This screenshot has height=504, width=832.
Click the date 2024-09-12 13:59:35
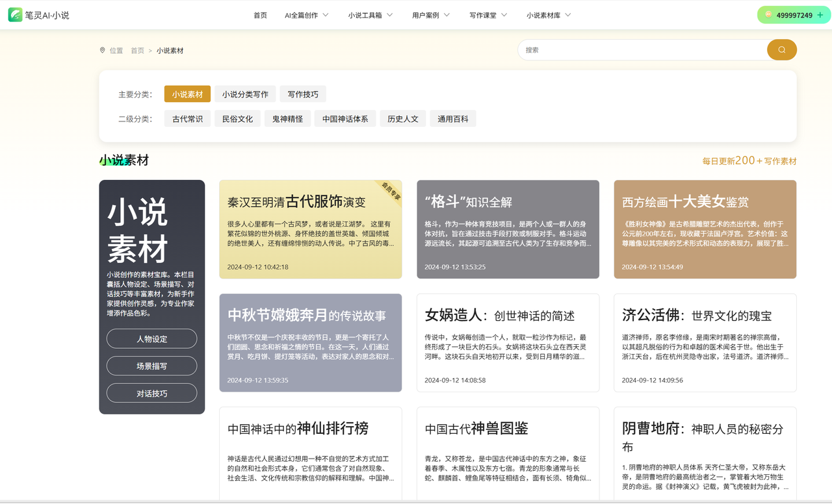click(x=258, y=381)
